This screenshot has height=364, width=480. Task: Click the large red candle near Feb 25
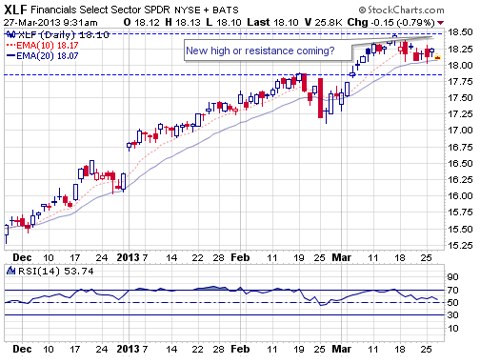(x=320, y=98)
